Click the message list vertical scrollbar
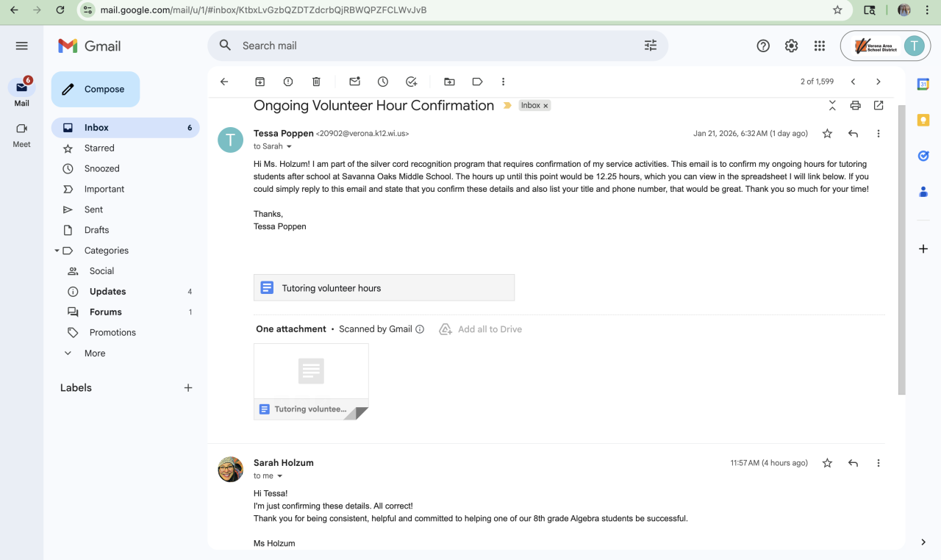 (902, 250)
